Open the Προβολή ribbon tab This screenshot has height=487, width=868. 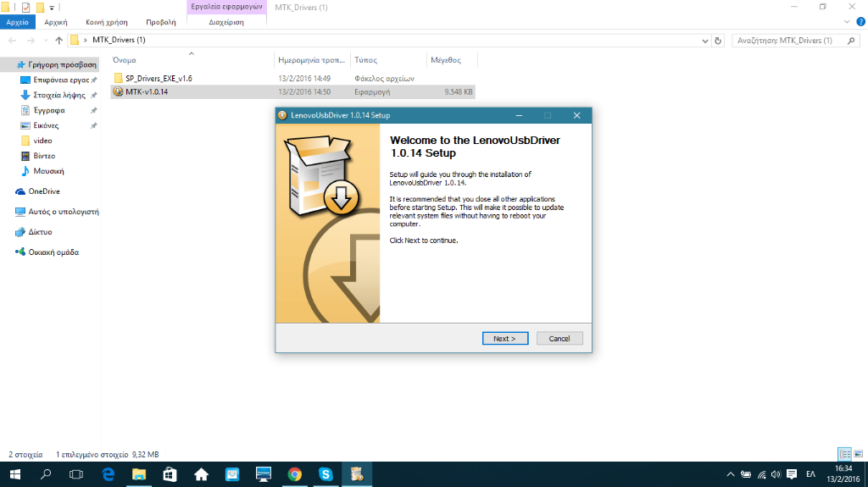pos(160,22)
